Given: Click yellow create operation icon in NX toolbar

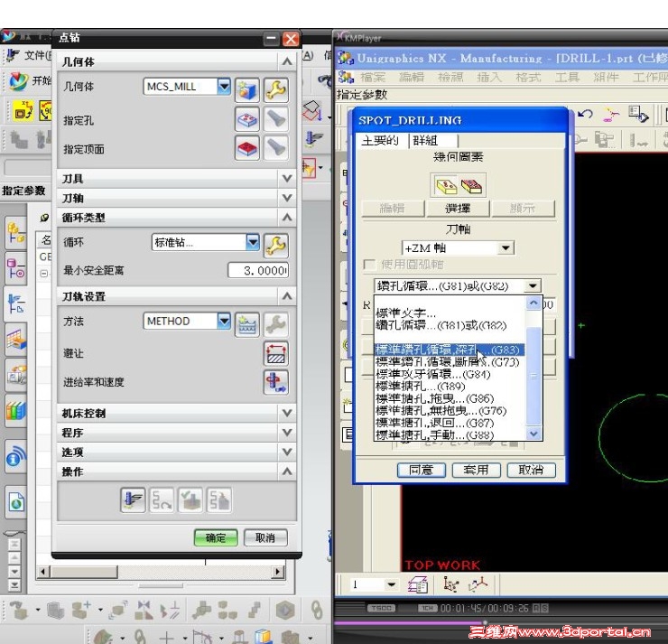Looking at the screenshot, I should [23, 110].
